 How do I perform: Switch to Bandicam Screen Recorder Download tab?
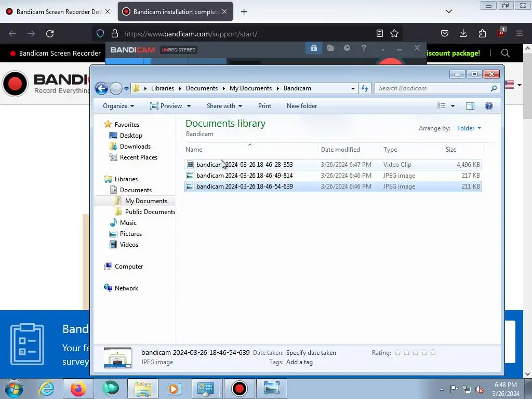pos(58,11)
